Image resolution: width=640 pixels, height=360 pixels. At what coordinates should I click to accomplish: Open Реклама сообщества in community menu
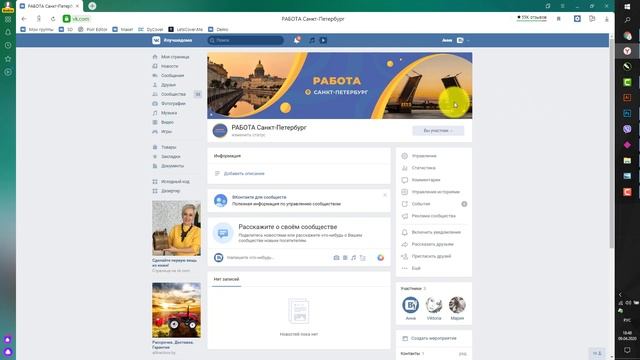click(x=434, y=216)
